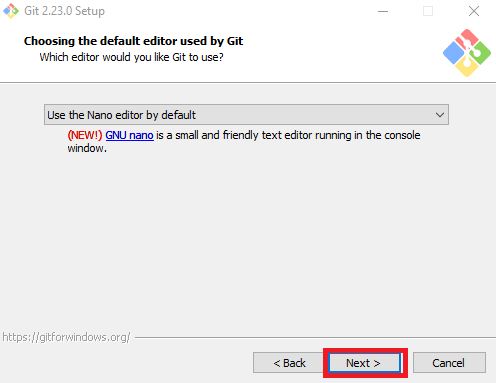Click the large Git logo in the header
Image resolution: width=496 pixels, height=383 pixels.
click(467, 53)
